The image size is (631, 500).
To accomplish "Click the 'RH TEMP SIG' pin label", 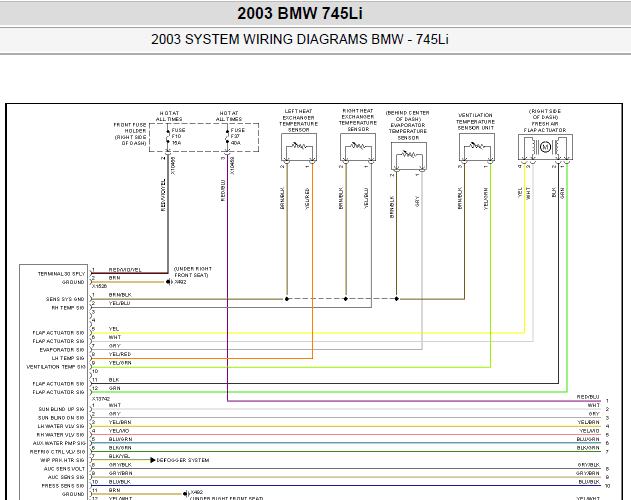I will (x=68, y=308).
